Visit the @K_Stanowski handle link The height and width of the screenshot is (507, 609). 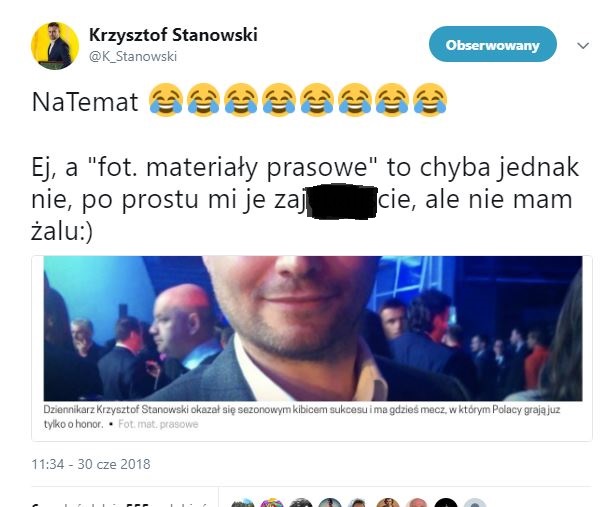133,56
